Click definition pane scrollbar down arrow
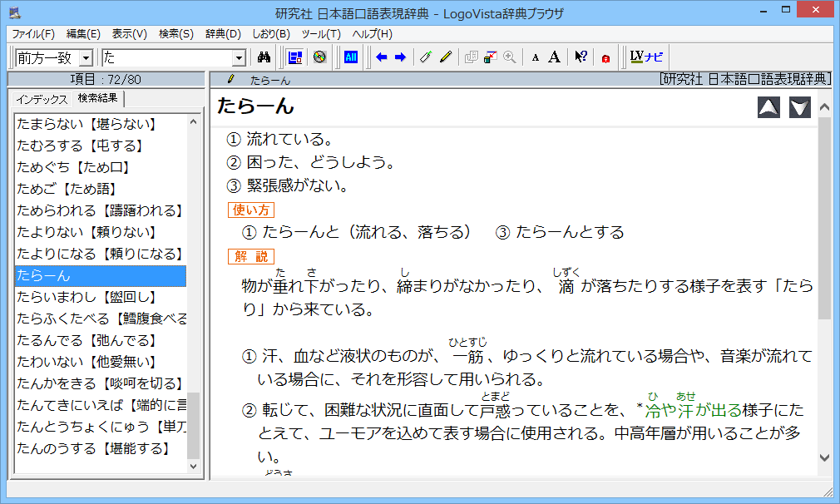This screenshot has height=504, width=840. pos(825,457)
